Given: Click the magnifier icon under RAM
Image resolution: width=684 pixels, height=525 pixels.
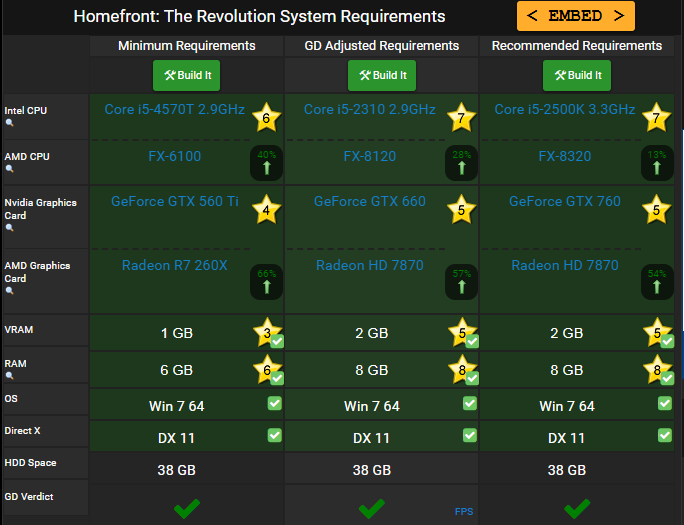Looking at the screenshot, I should [x=9, y=375].
